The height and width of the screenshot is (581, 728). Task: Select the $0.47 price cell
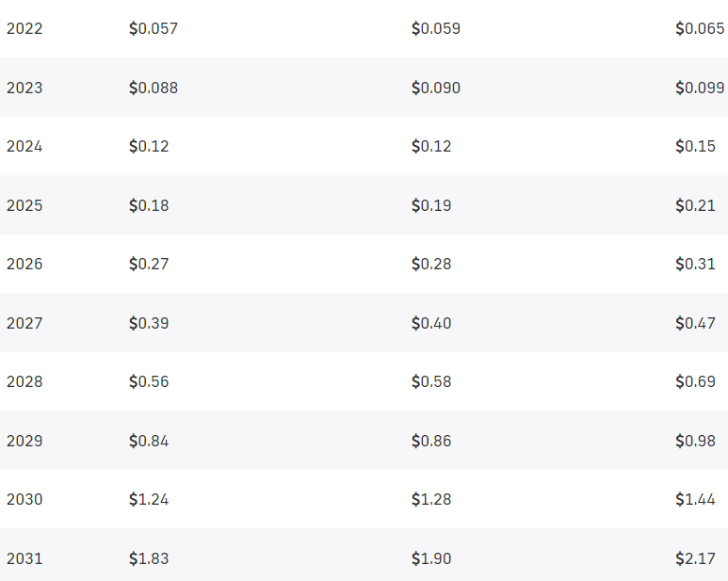695,323
